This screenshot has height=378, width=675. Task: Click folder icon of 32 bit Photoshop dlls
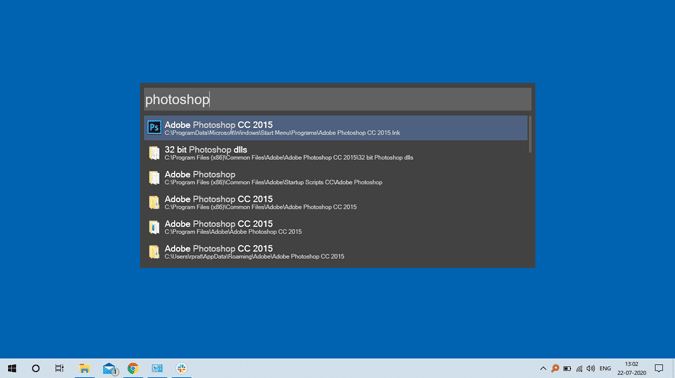[x=154, y=152]
